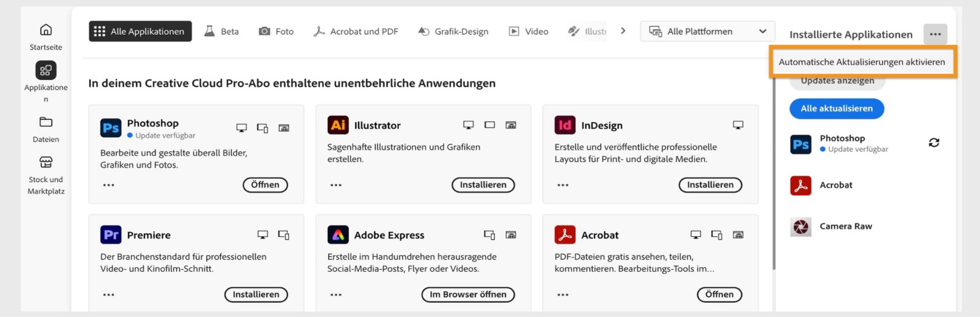Click the Acrobat card app icon

(x=565, y=235)
